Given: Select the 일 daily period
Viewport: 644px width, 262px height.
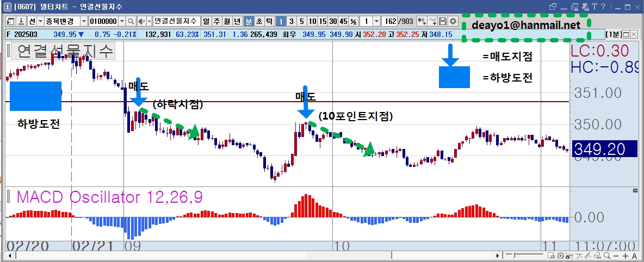Looking at the screenshot, I should 206,21.
